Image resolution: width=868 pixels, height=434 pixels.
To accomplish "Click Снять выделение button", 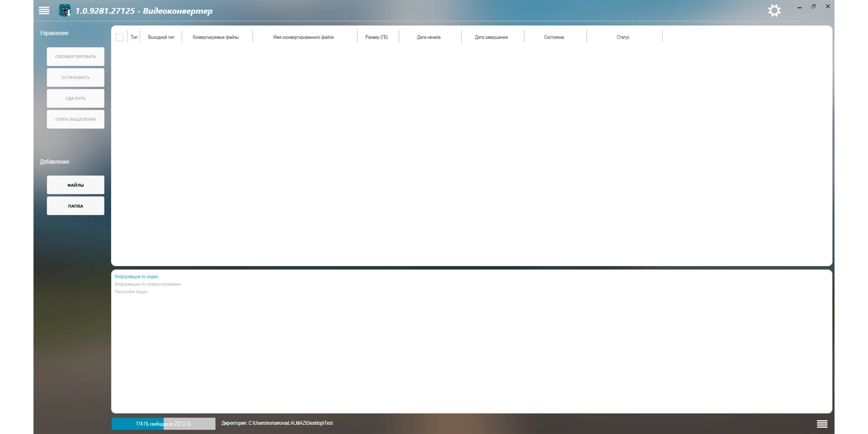I will tap(76, 119).
